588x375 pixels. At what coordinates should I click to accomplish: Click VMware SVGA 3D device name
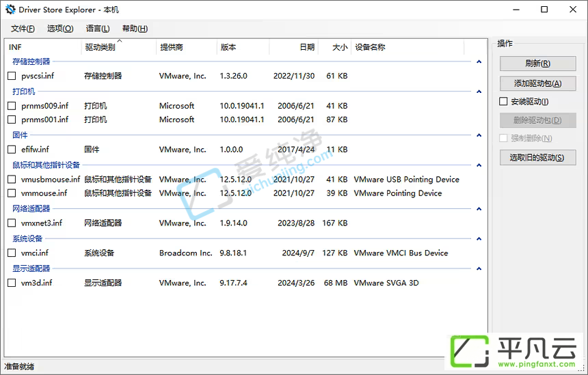[386, 283]
